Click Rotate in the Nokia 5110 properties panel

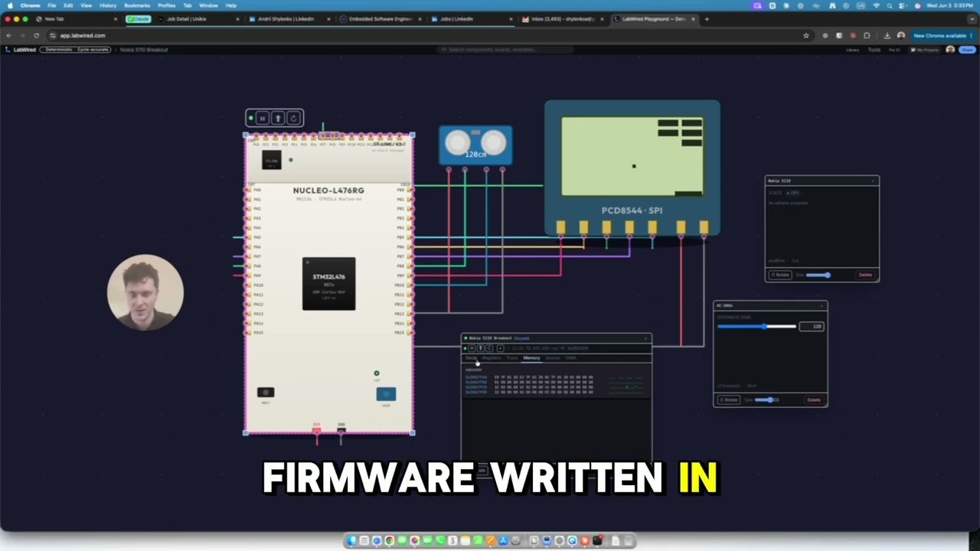780,275
